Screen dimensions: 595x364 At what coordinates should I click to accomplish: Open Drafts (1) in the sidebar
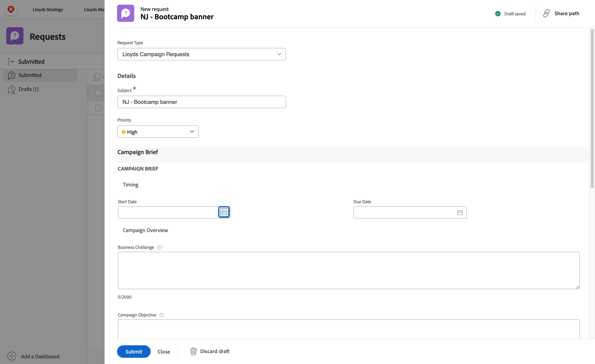(28, 89)
